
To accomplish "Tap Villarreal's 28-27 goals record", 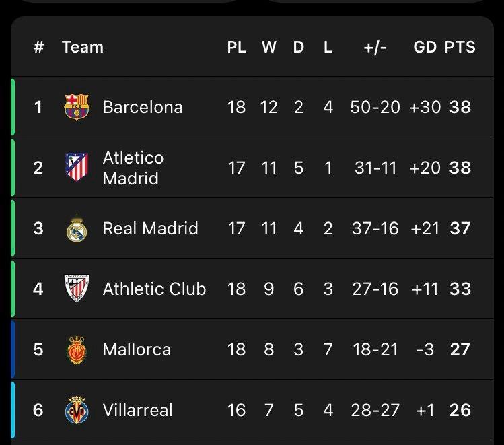I will [375, 410].
